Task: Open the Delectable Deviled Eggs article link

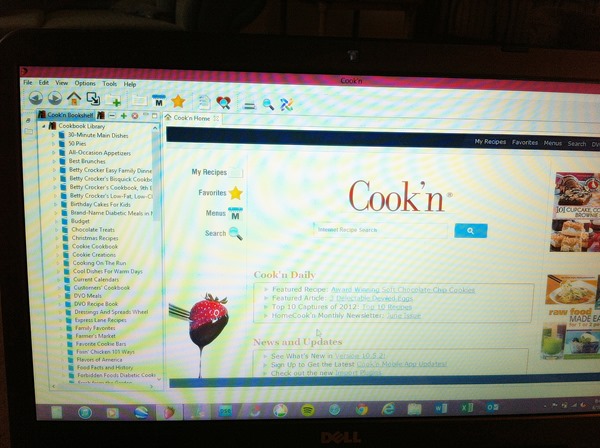Action: point(371,298)
